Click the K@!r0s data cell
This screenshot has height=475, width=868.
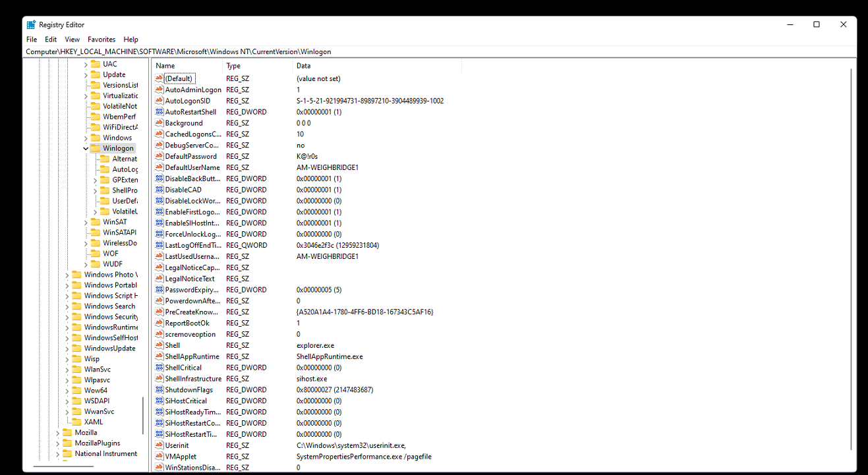[307, 156]
